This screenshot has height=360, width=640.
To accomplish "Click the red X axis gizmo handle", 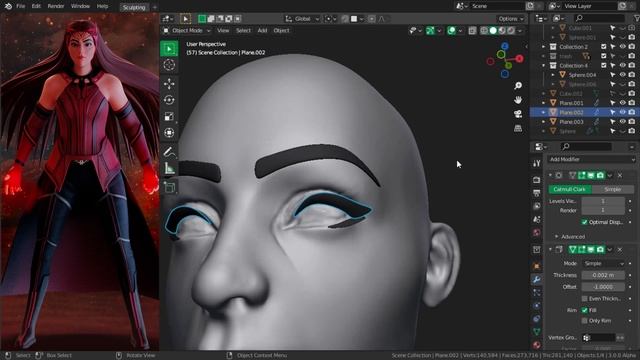I will (x=519, y=59).
